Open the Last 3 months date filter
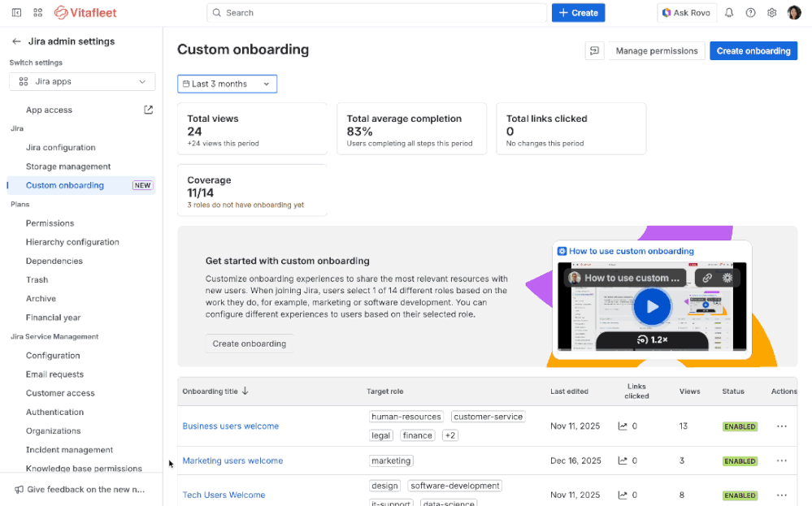 tap(227, 84)
